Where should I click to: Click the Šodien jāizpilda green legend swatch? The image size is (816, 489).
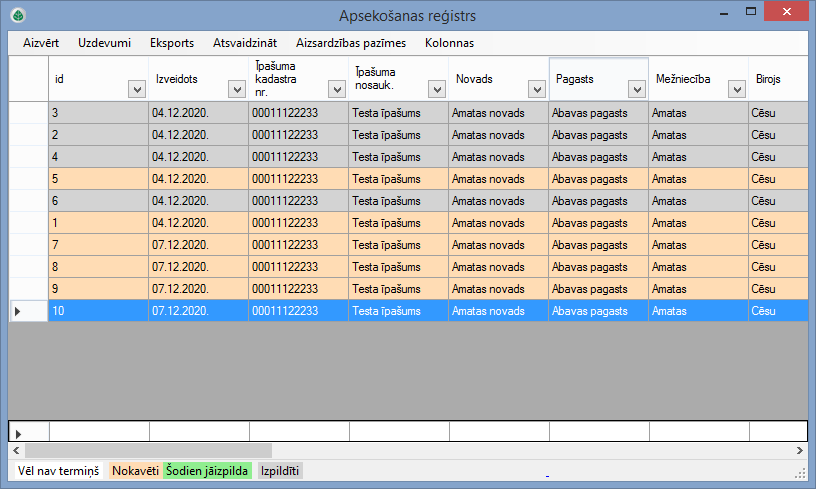click(207, 470)
